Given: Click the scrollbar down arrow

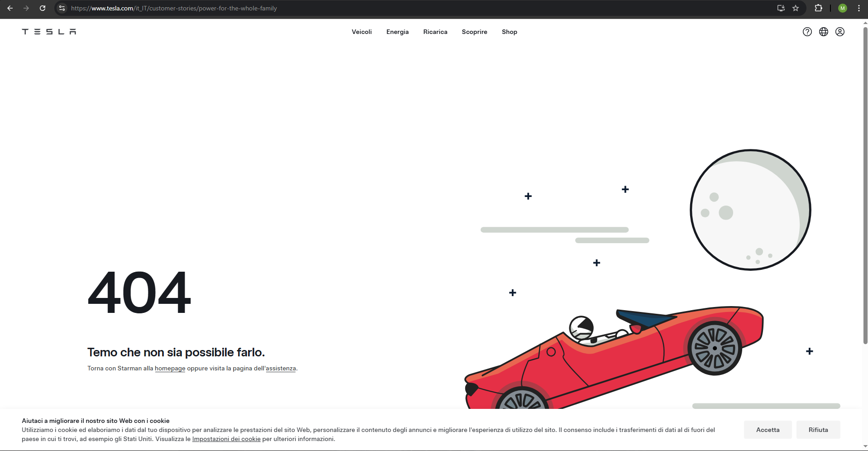Looking at the screenshot, I should 865,446.
